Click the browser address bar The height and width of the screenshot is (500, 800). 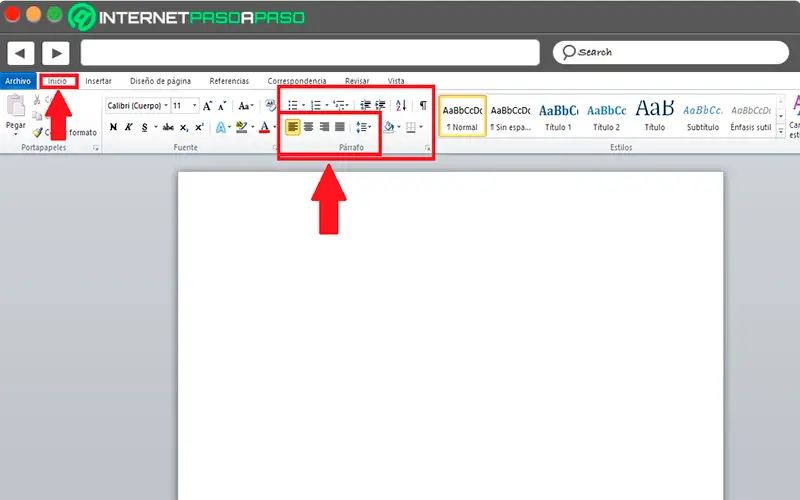click(310, 53)
